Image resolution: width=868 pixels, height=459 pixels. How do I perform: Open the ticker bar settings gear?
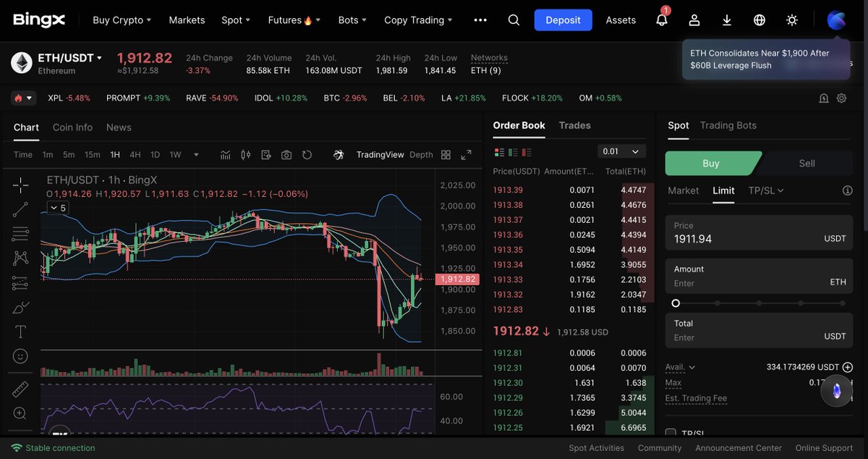841,98
